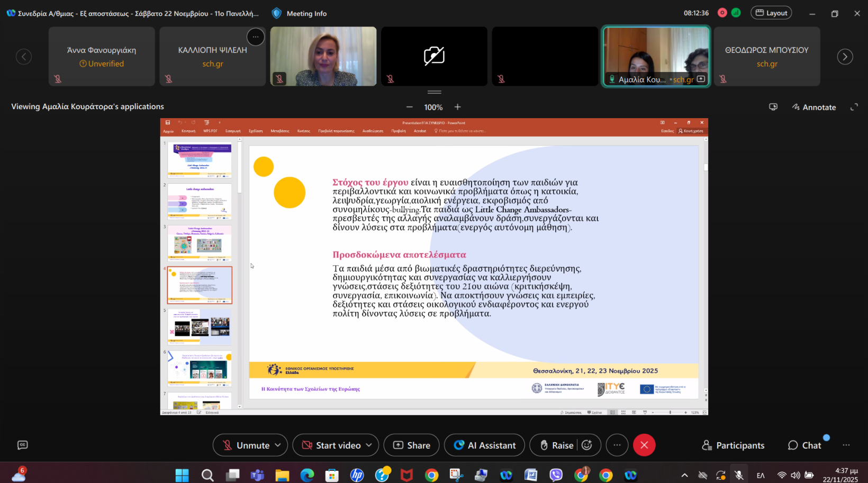This screenshot has width=868, height=483.
Task: Expand video options arrow beside Start video
Action: coord(369,445)
